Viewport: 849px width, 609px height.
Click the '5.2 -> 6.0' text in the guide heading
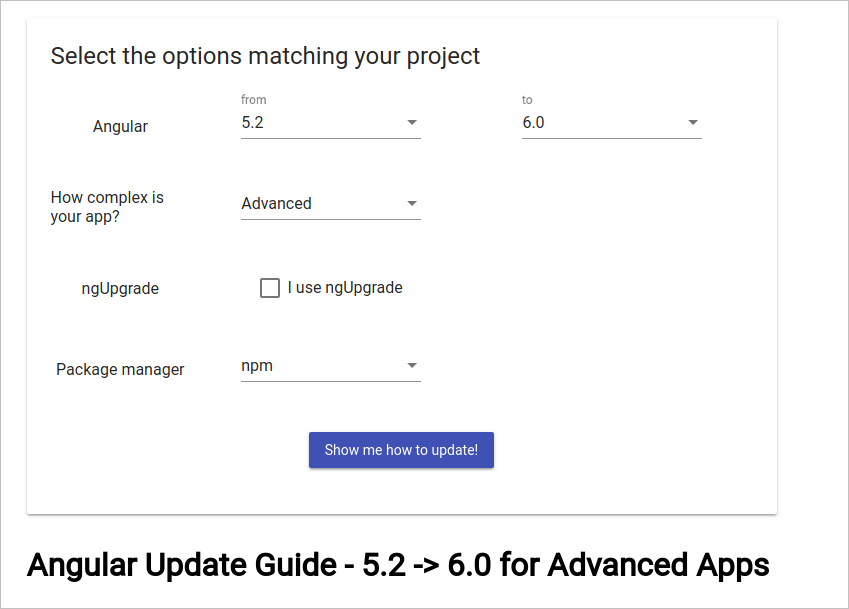point(427,565)
